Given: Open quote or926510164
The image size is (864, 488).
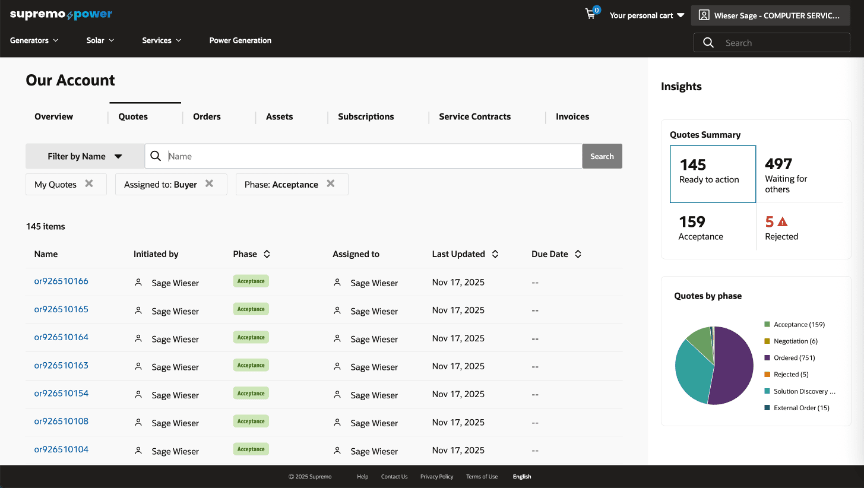Looking at the screenshot, I should point(61,337).
